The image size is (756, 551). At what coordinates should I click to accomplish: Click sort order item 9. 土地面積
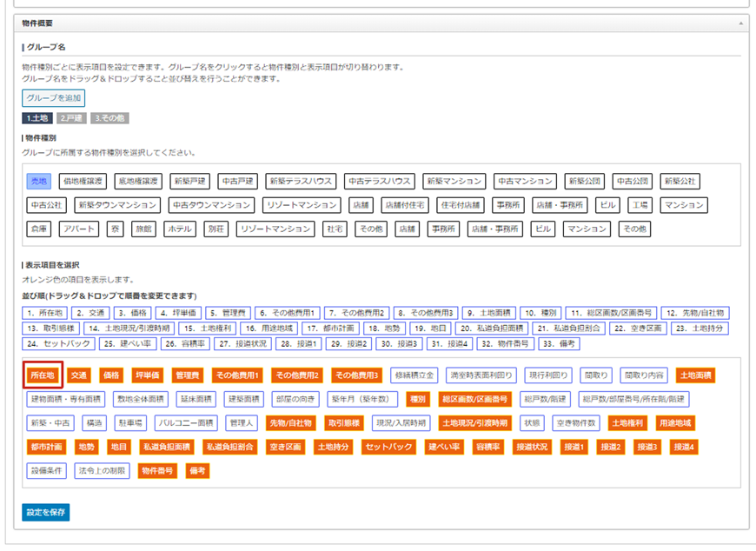[489, 312]
